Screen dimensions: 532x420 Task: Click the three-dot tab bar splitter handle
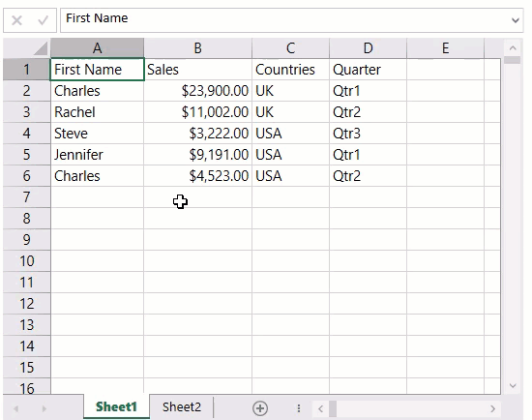click(x=299, y=408)
